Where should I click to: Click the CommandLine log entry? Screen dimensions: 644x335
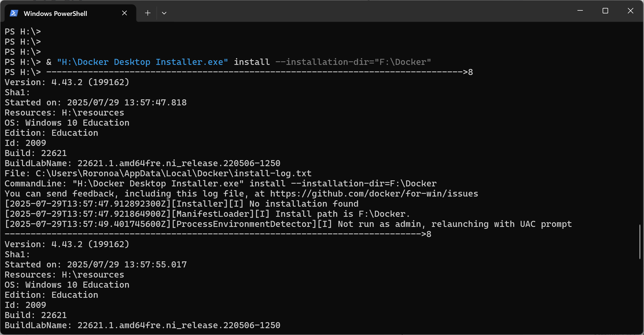click(221, 183)
